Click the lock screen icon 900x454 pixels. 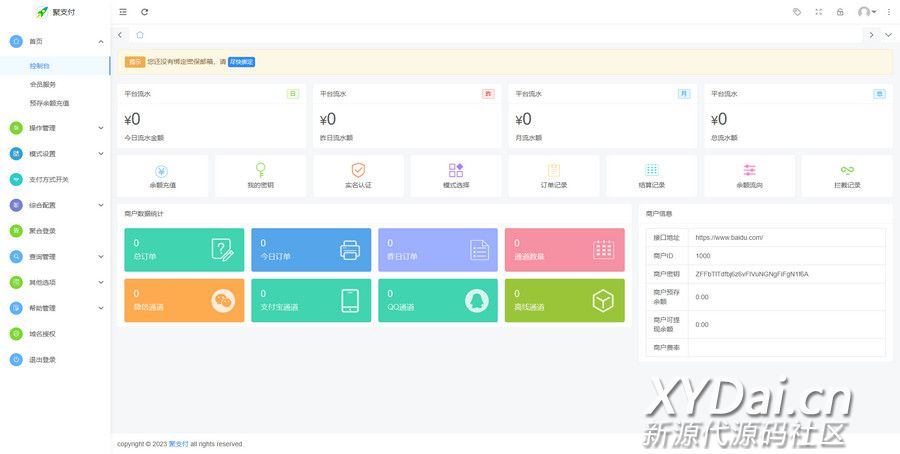coord(840,12)
